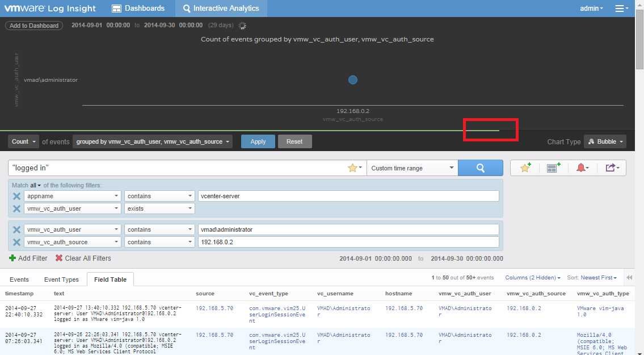Select the blue bubble in the chart

coord(353,80)
